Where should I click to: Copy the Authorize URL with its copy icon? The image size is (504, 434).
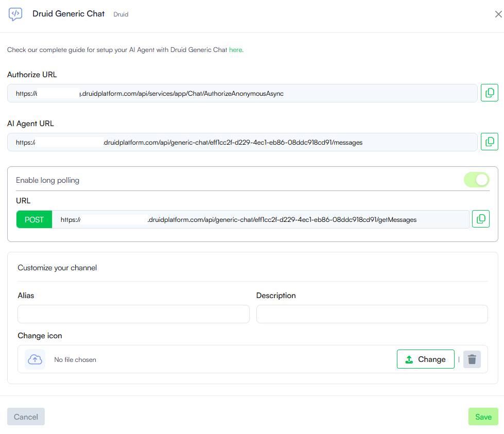pyautogui.click(x=489, y=93)
